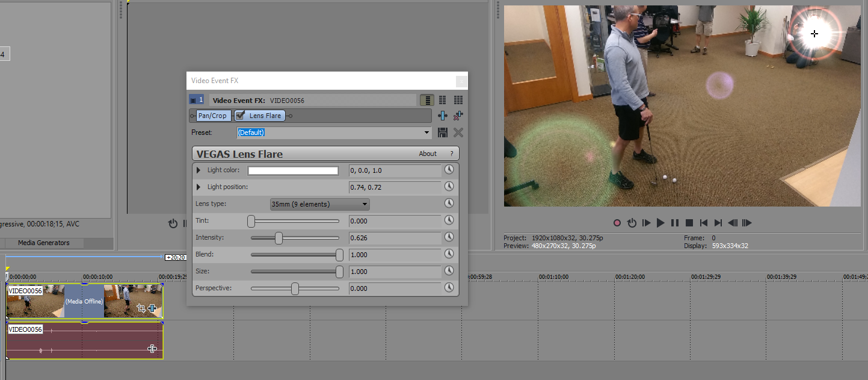868x380 pixels.
Task: Open Event Pan/Crop on VIDEO0056 video clip
Action: click(x=141, y=308)
